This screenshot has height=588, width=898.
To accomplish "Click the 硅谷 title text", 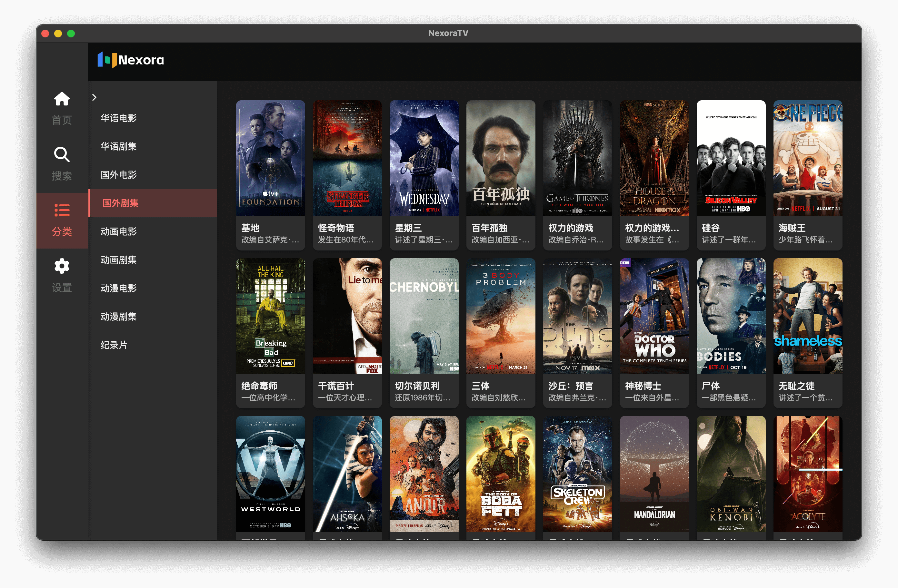I will (x=712, y=228).
